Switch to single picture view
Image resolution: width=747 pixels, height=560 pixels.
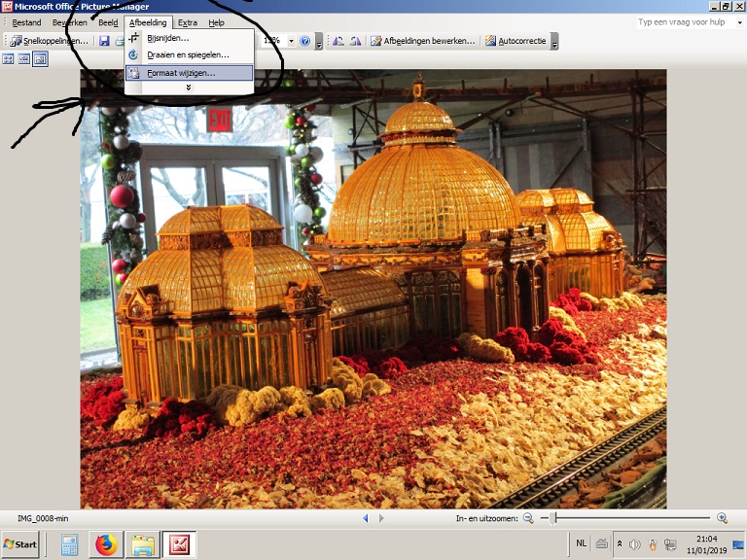(x=40, y=59)
